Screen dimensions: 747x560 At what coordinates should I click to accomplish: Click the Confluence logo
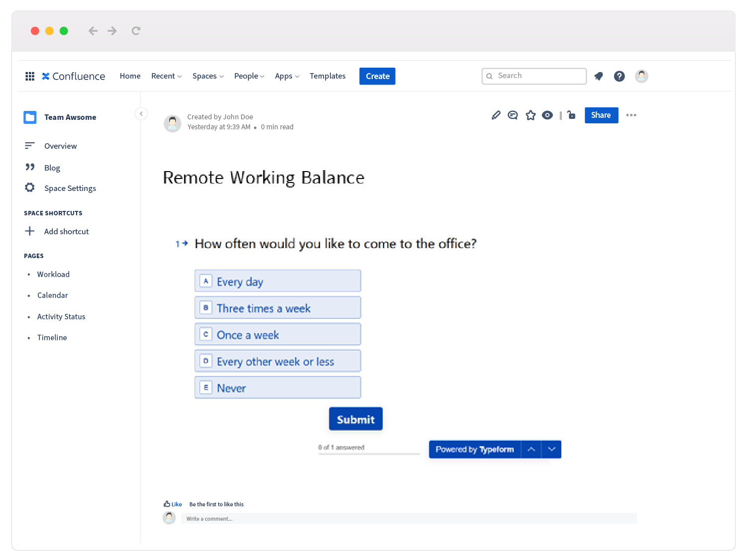(x=73, y=76)
